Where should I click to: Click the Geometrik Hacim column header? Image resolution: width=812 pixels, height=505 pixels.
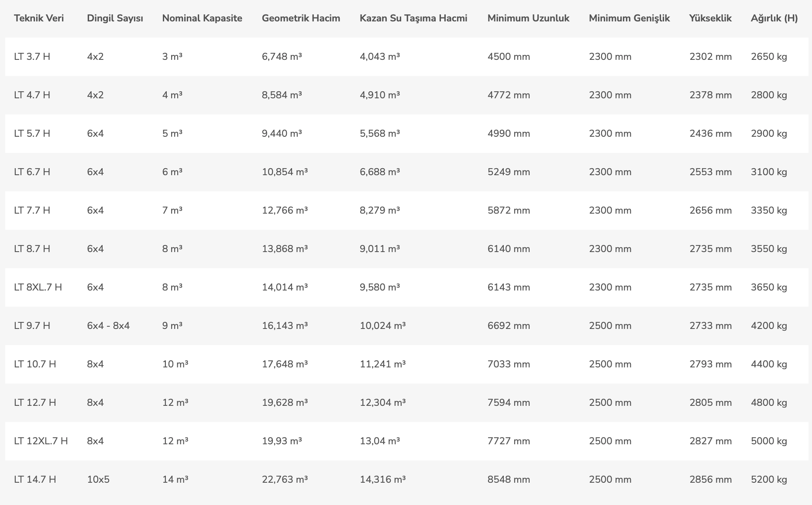click(x=301, y=18)
